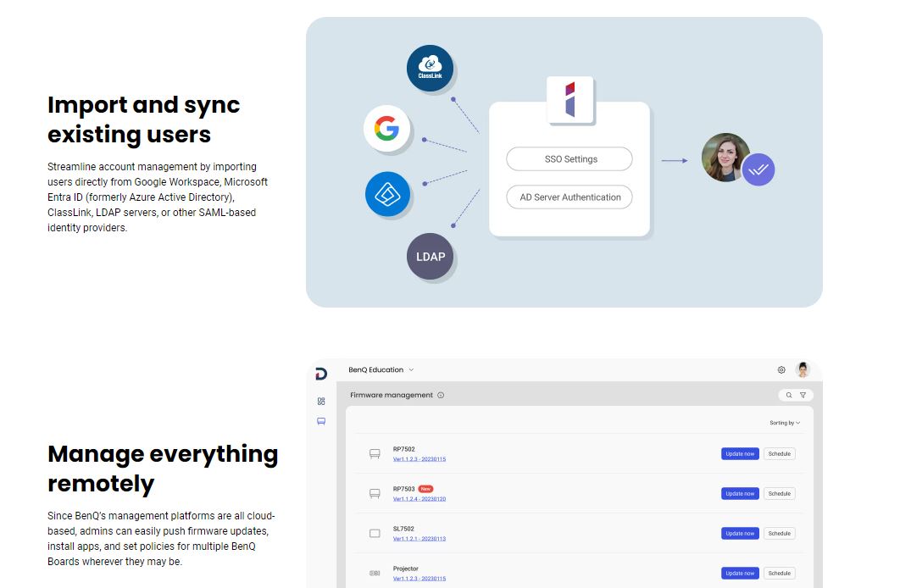Click the user avatar in the top bar
This screenshot has height=588, width=911.
pyautogui.click(x=803, y=369)
